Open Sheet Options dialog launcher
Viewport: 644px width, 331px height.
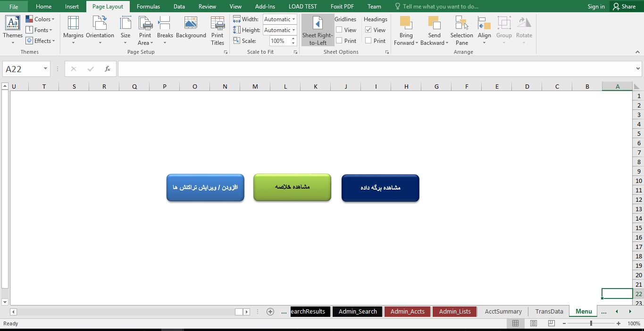pos(387,52)
